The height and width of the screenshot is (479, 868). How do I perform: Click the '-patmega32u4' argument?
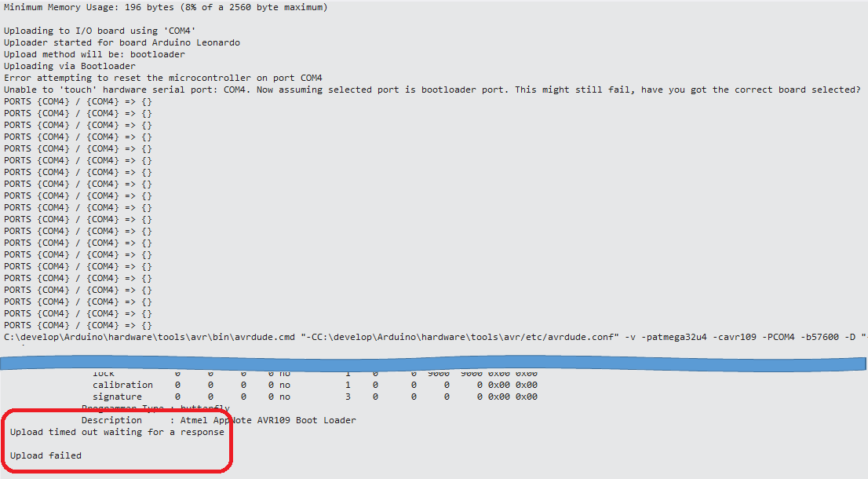[673, 337]
